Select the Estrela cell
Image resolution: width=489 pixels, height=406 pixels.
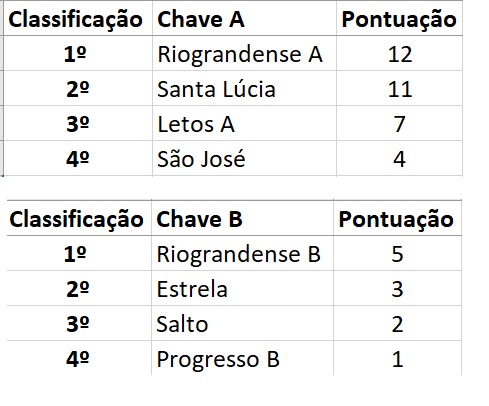click(242, 288)
